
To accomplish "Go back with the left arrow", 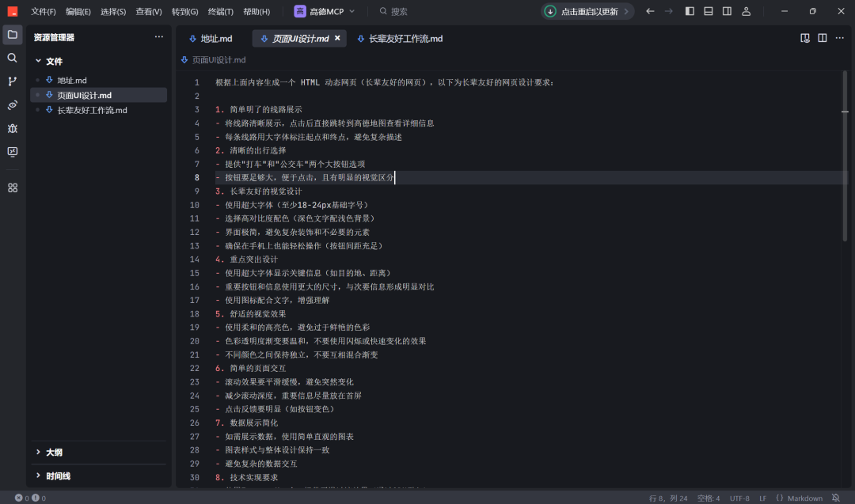I will (x=650, y=11).
